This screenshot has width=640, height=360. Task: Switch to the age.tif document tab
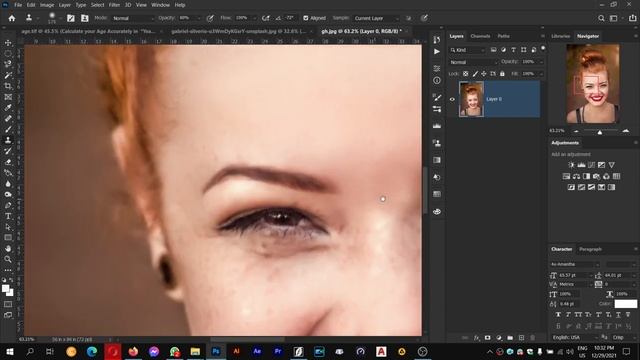point(88,31)
